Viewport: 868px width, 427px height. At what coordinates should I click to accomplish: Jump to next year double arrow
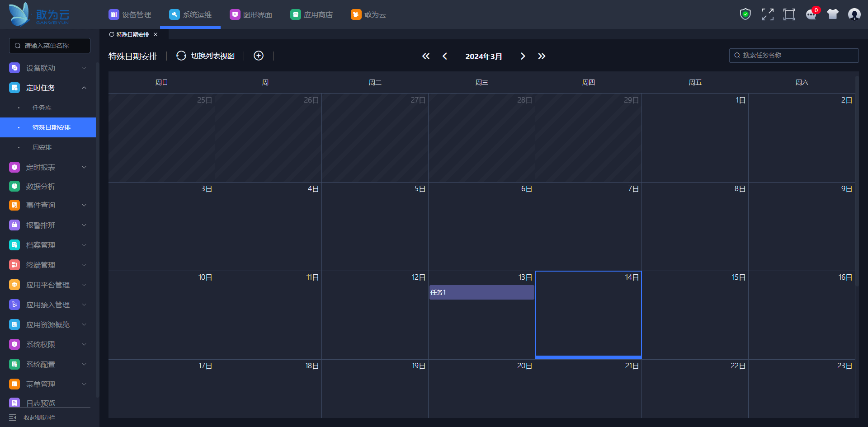pos(542,56)
